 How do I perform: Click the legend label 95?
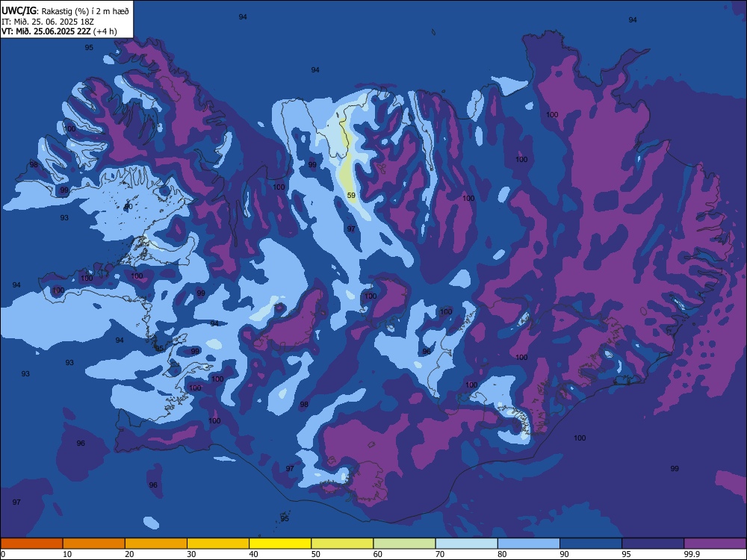point(627,554)
